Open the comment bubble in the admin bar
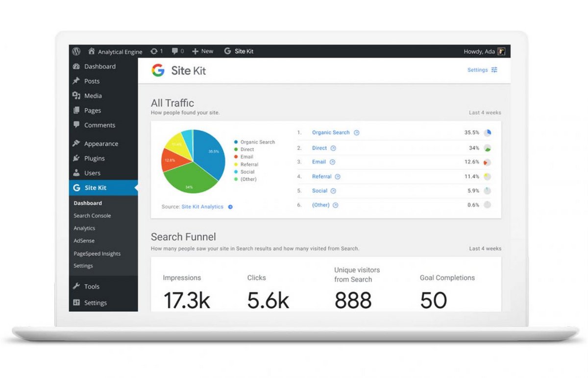Image resolution: width=588 pixels, height=378 pixels. point(175,51)
